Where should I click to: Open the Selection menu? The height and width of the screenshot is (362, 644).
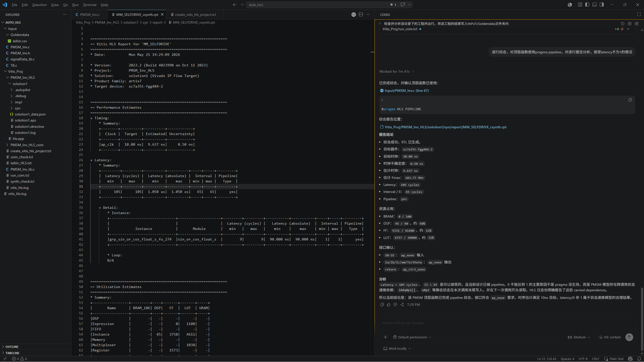39,5
